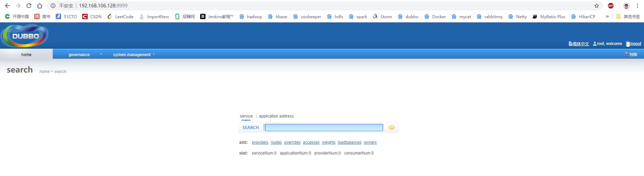Click the home breadcrumb link

[44, 72]
